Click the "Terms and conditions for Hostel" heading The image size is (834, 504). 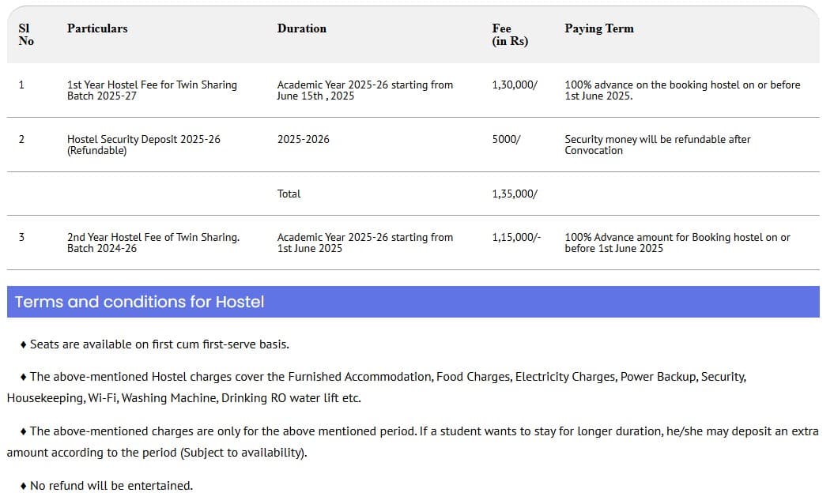pos(139,302)
